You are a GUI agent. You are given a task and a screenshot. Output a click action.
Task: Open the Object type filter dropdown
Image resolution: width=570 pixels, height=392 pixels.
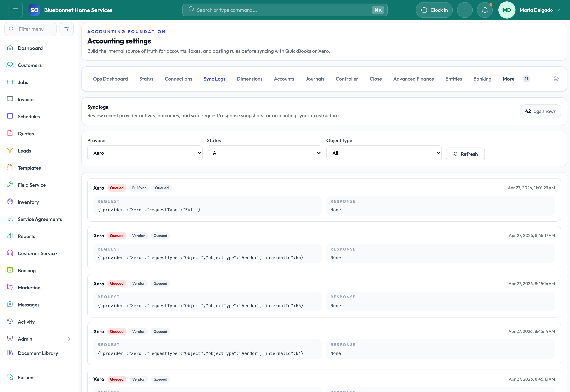click(x=384, y=153)
